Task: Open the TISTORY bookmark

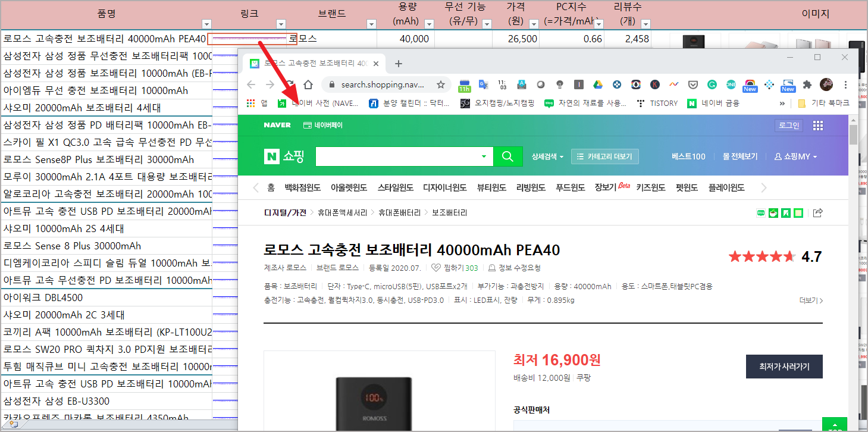Action: pyautogui.click(x=657, y=103)
